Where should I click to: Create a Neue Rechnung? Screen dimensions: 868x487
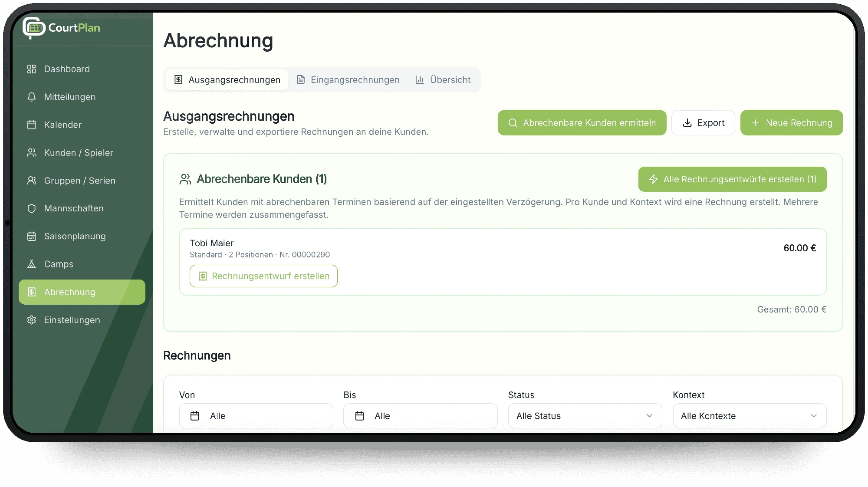click(791, 123)
